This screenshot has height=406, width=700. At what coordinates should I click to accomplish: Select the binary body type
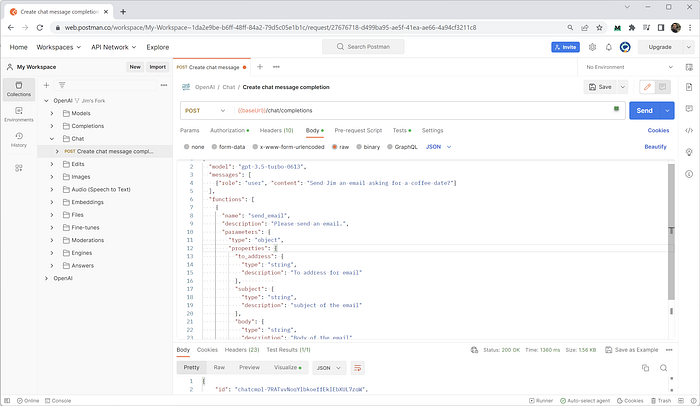tap(368, 147)
